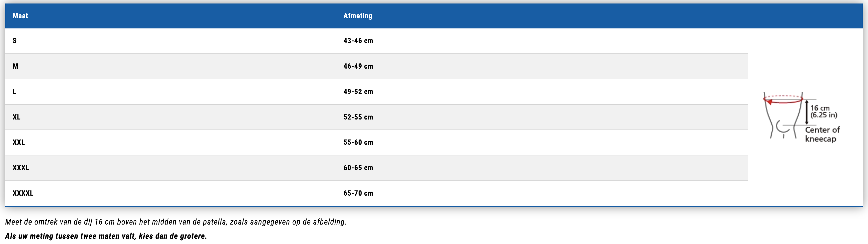Click the "52-55 cm" measurement value
This screenshot has height=244, width=868.
[358, 117]
